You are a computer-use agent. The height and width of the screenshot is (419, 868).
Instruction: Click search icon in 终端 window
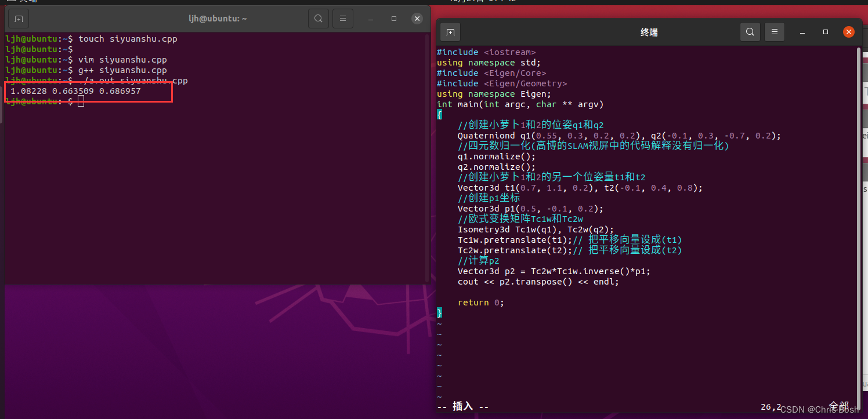pyautogui.click(x=750, y=32)
